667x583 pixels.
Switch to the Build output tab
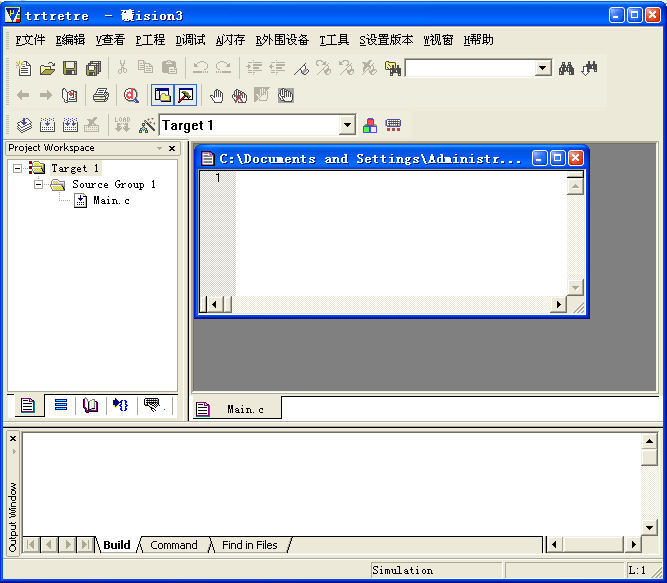tap(117, 545)
